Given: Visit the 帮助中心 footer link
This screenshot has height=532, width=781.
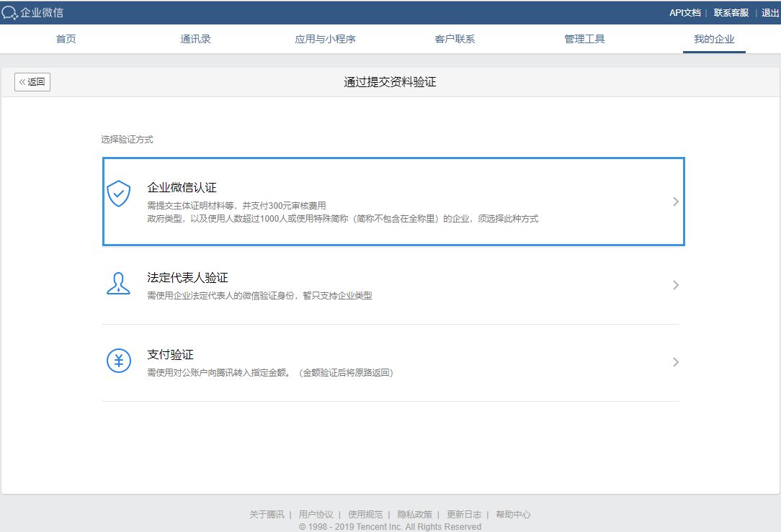Looking at the screenshot, I should (x=513, y=514).
